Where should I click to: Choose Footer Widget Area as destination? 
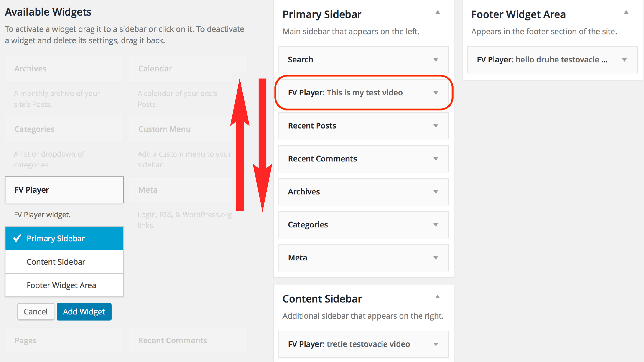pyautogui.click(x=64, y=285)
